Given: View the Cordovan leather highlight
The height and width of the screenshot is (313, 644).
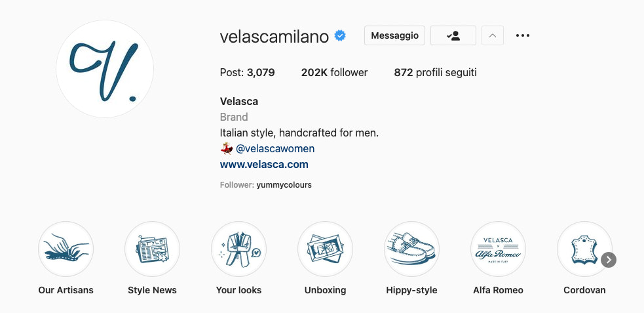Looking at the screenshot, I should coord(583,249).
